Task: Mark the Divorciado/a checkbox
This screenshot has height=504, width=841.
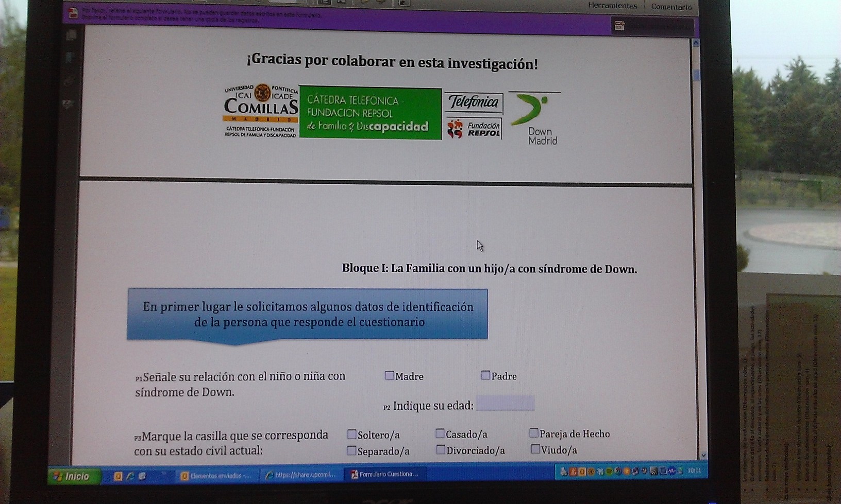Action: 441,450
